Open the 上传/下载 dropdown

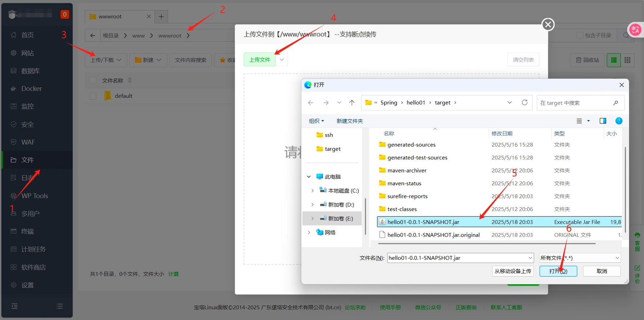106,60
